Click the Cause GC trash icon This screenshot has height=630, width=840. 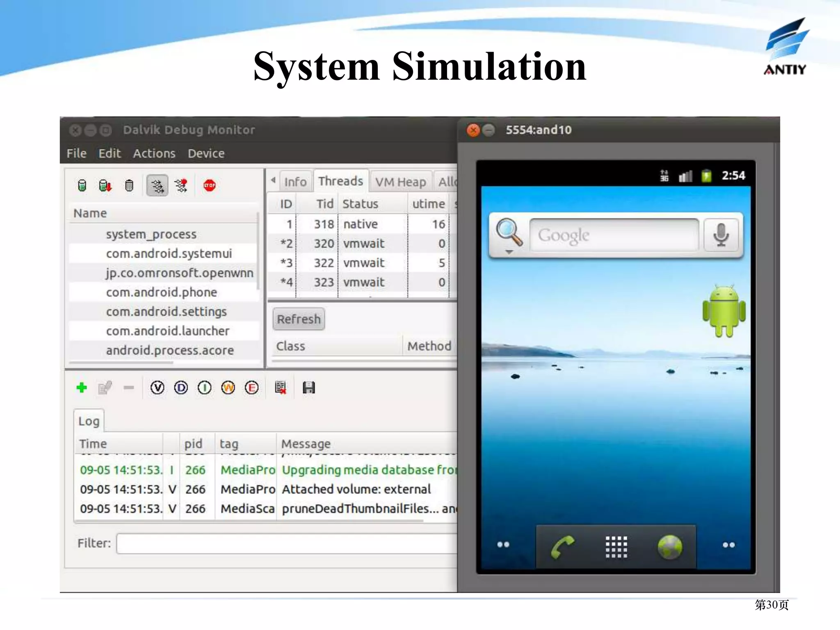tap(129, 186)
